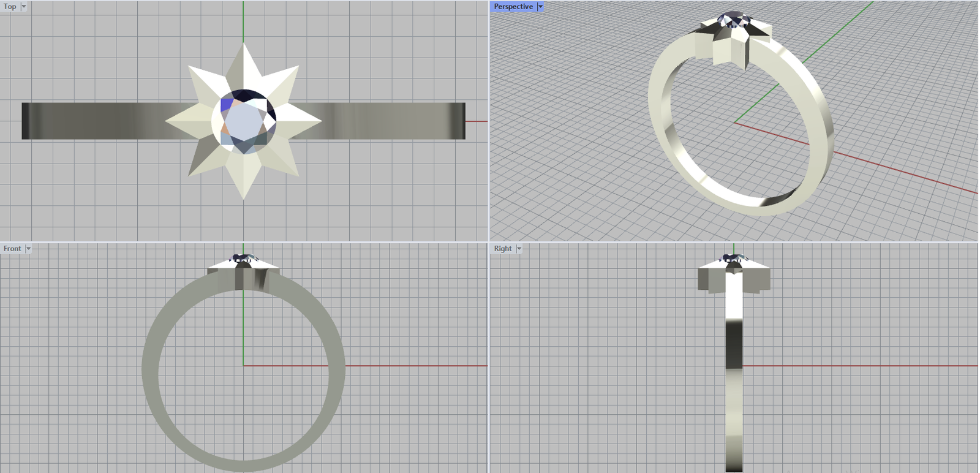Select the Right viewport title label
The image size is (980, 473).
tap(502, 249)
